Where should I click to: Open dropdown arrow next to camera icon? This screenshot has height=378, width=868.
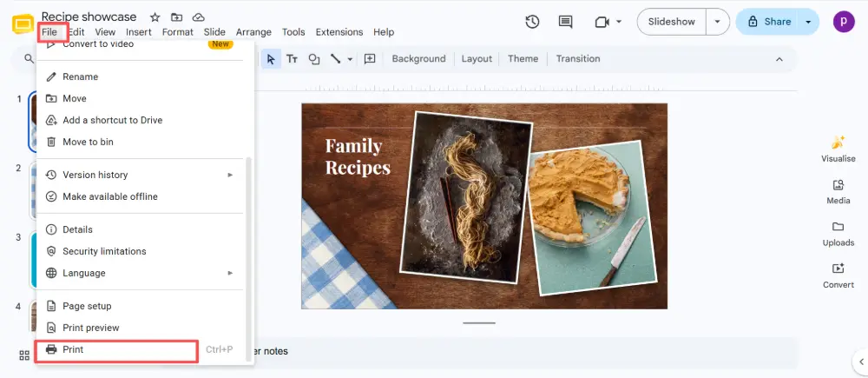pyautogui.click(x=619, y=22)
